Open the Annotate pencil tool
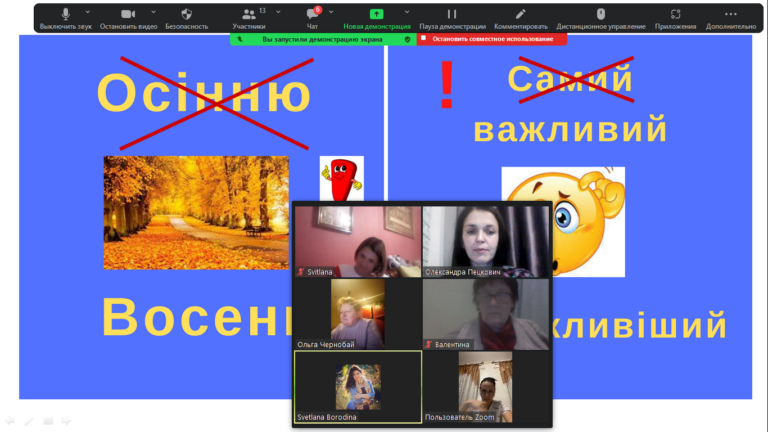The height and width of the screenshot is (432, 768). [520, 17]
